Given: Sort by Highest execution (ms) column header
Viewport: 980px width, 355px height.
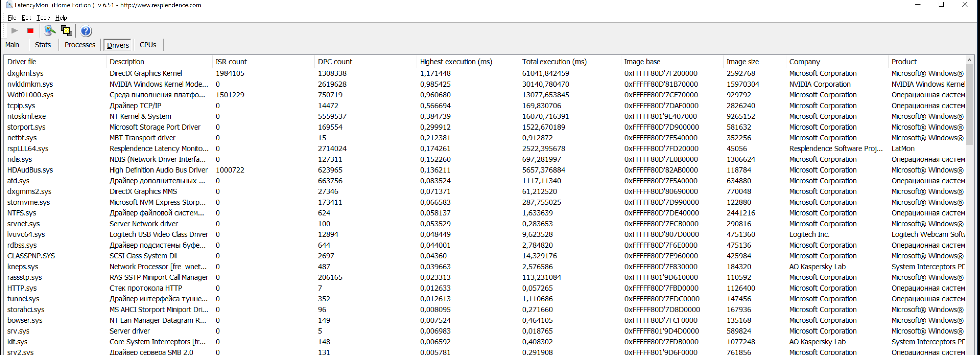Looking at the screenshot, I should (456, 62).
